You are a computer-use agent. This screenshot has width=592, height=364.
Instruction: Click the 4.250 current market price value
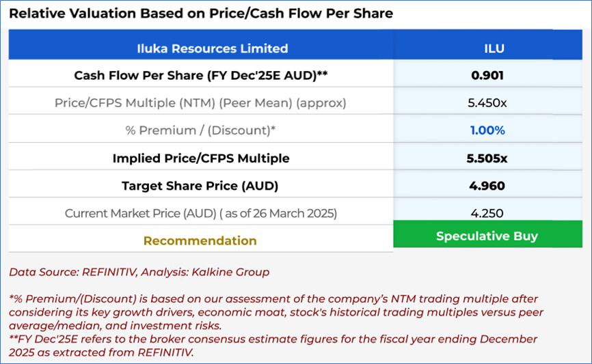pos(487,213)
